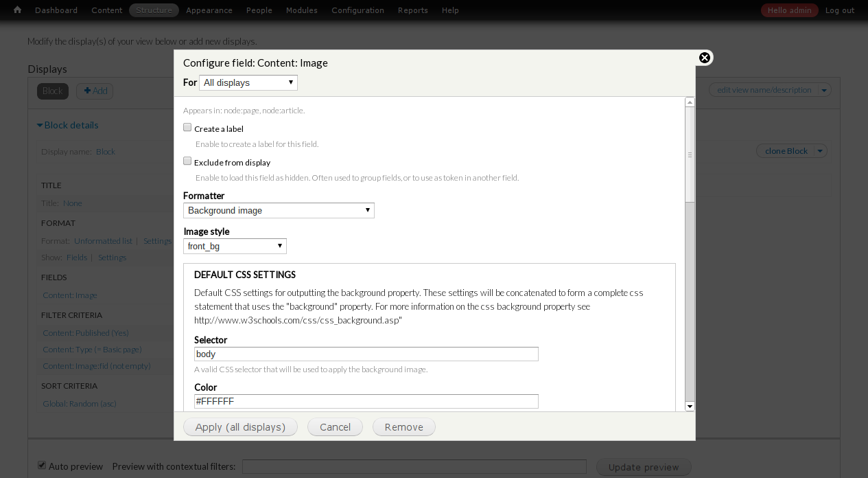The image size is (868, 478).
Task: Toggle the Auto preview checkbox
Action: point(42,466)
